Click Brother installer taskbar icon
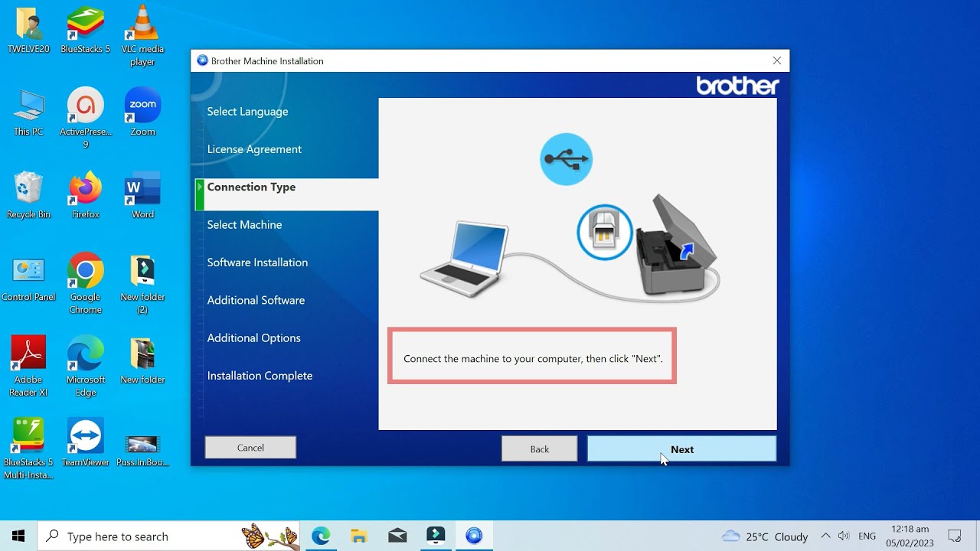The height and width of the screenshot is (551, 980). click(x=474, y=536)
